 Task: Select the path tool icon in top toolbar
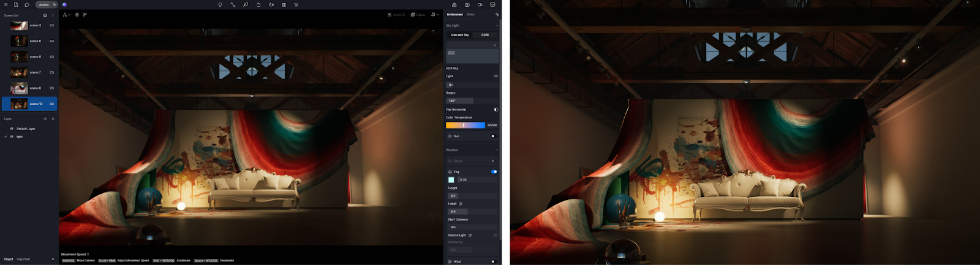[233, 4]
